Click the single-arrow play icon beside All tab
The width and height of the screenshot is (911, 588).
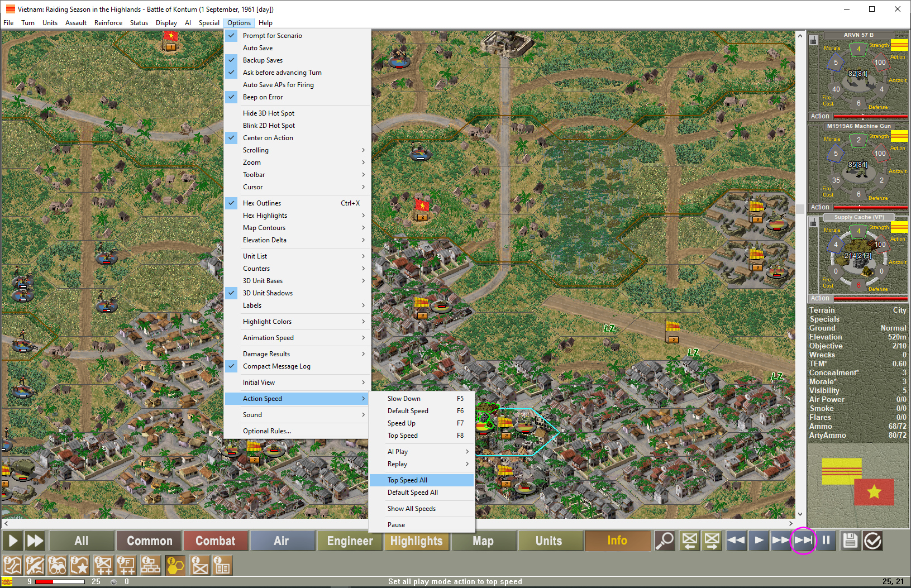tap(13, 541)
